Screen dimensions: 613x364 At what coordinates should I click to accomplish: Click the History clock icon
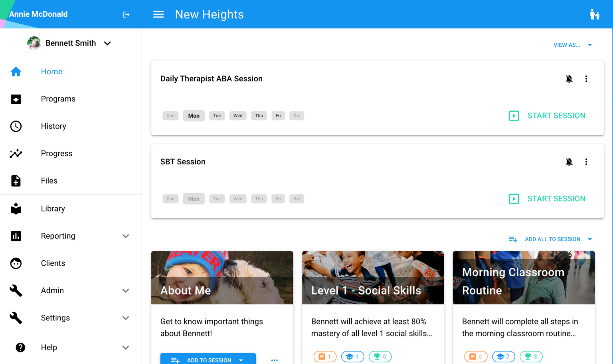16,126
